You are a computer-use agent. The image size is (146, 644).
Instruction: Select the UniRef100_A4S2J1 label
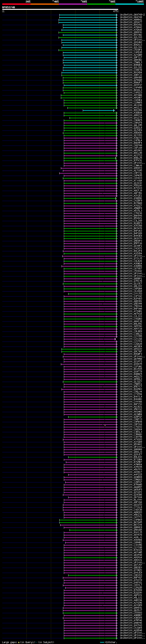tap(131, 108)
